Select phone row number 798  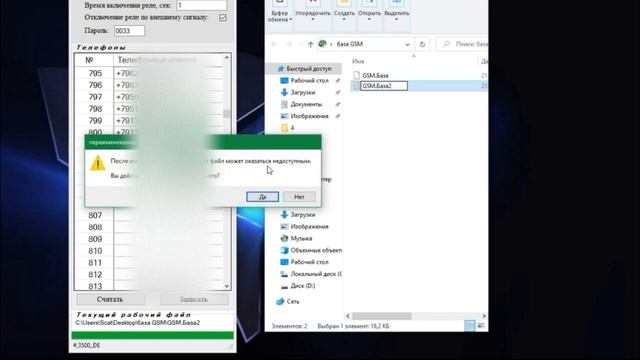149,109
